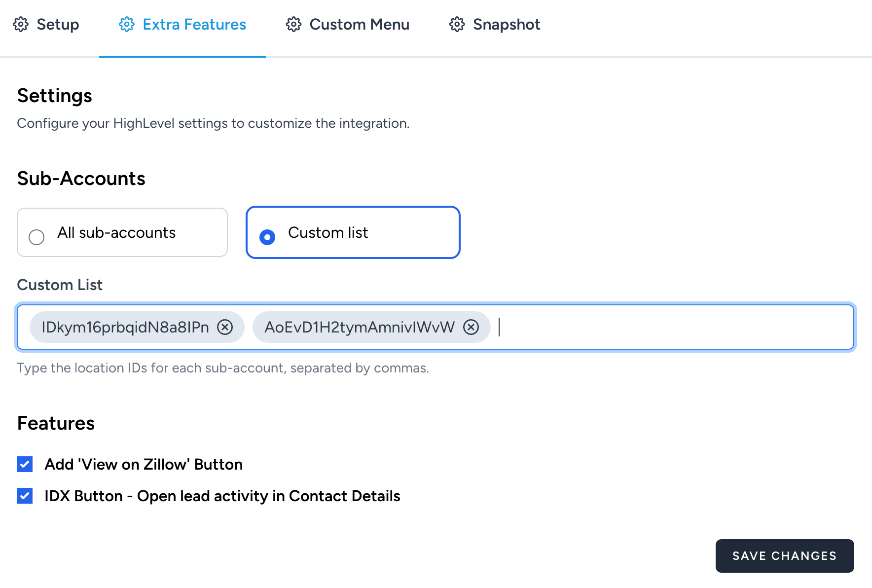Screen dimensions: 872x588
Task: Go to the Snapshot tab
Action: tap(506, 24)
